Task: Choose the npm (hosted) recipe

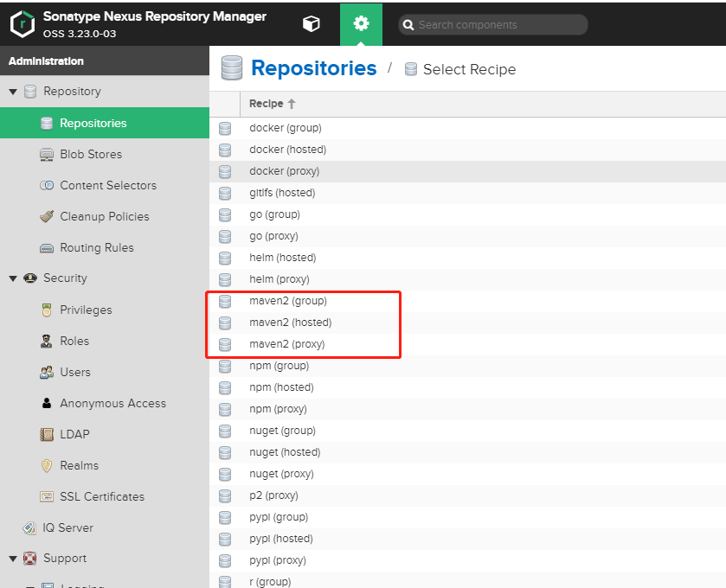Action: pyautogui.click(x=467, y=387)
